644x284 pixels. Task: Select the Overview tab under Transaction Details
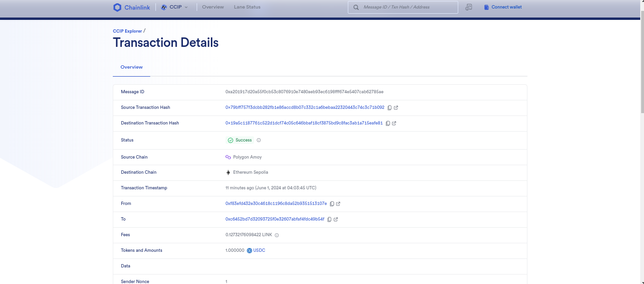click(x=131, y=67)
